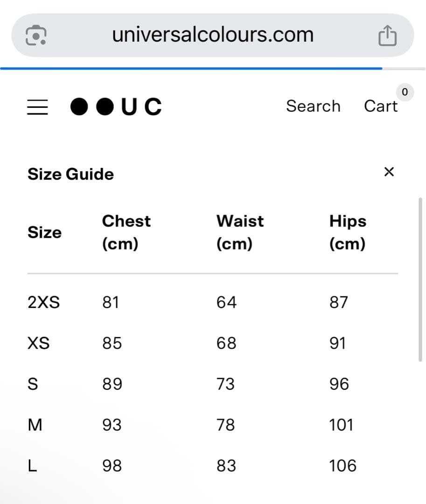Viewport: 426px width, 504px height.
Task: Click the universalcolours.com address field
Action: [x=212, y=35]
